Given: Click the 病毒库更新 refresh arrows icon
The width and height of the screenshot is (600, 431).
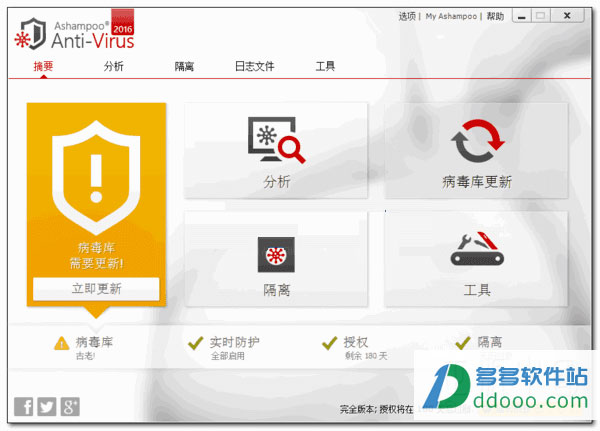Looking at the screenshot, I should [x=478, y=141].
